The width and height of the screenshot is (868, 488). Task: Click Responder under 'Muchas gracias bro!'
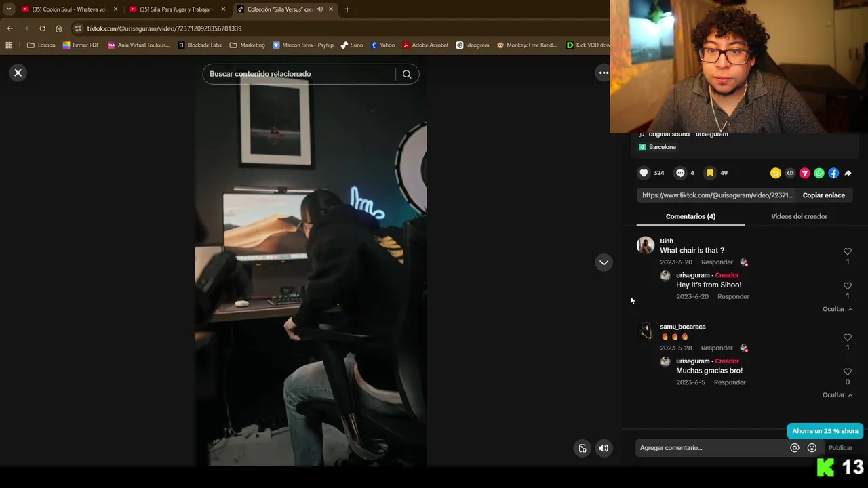tap(730, 382)
